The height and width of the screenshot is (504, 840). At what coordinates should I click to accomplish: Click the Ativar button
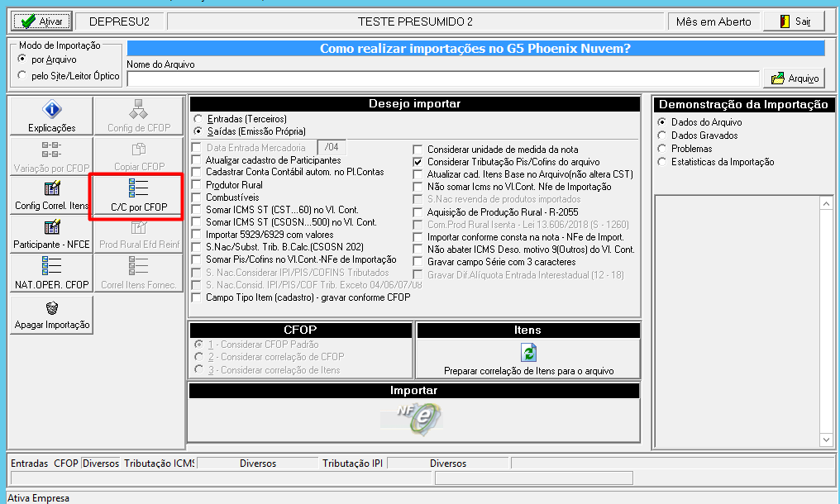(42, 21)
